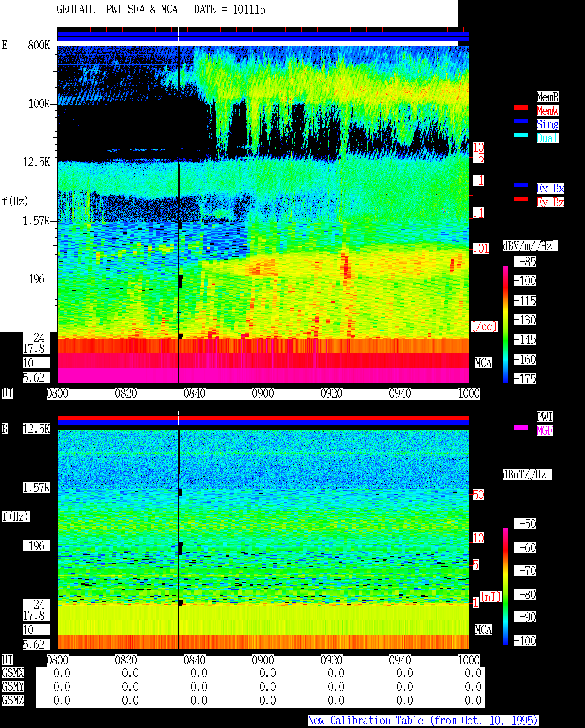This screenshot has width=585, height=728.
Task: Click the magenta MGF legend swatch
Action: tap(521, 428)
